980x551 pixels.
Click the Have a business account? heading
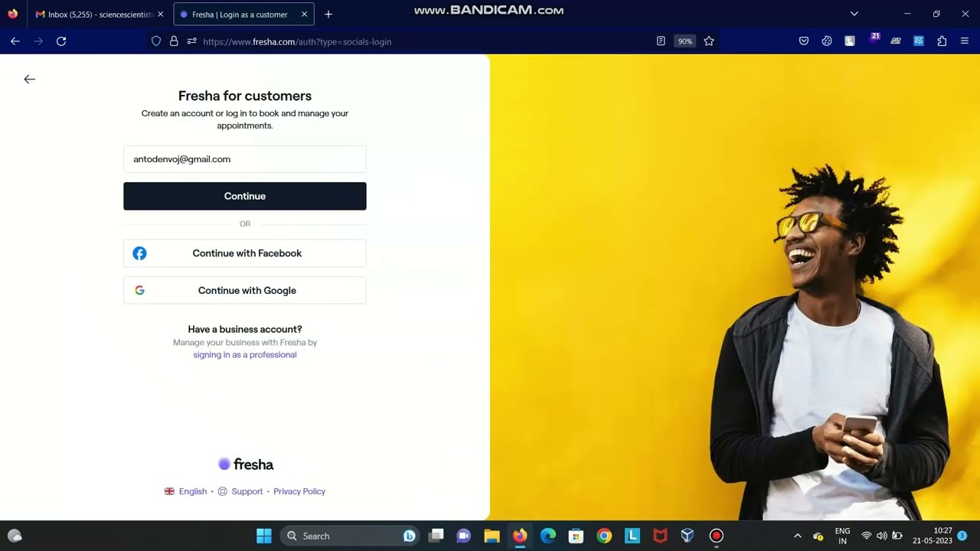[x=245, y=330]
